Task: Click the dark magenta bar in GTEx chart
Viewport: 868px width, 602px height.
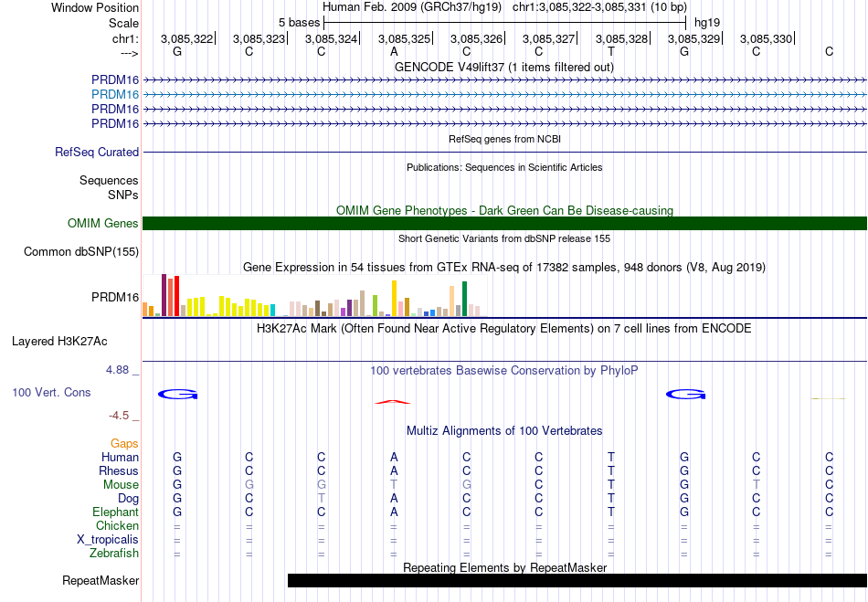Action: (x=164, y=295)
